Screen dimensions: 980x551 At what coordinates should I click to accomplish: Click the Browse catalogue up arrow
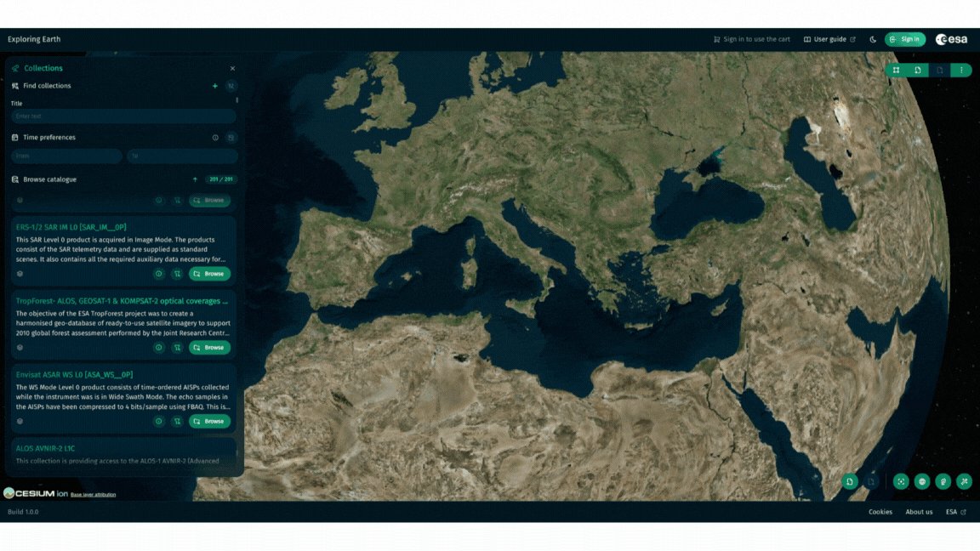tap(195, 180)
